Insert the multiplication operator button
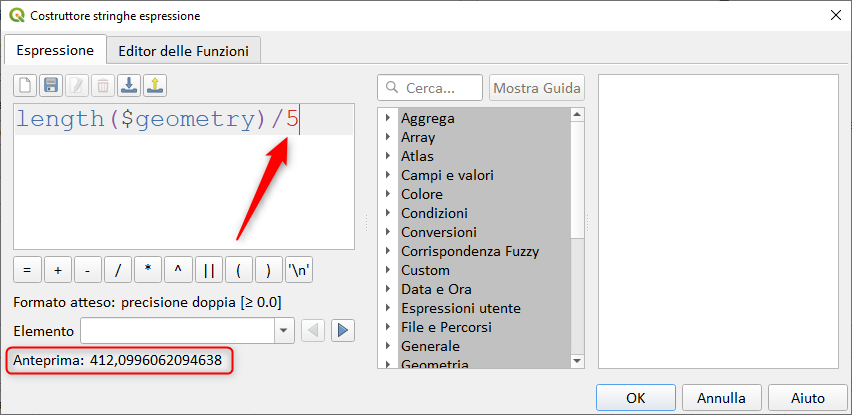 coord(147,270)
